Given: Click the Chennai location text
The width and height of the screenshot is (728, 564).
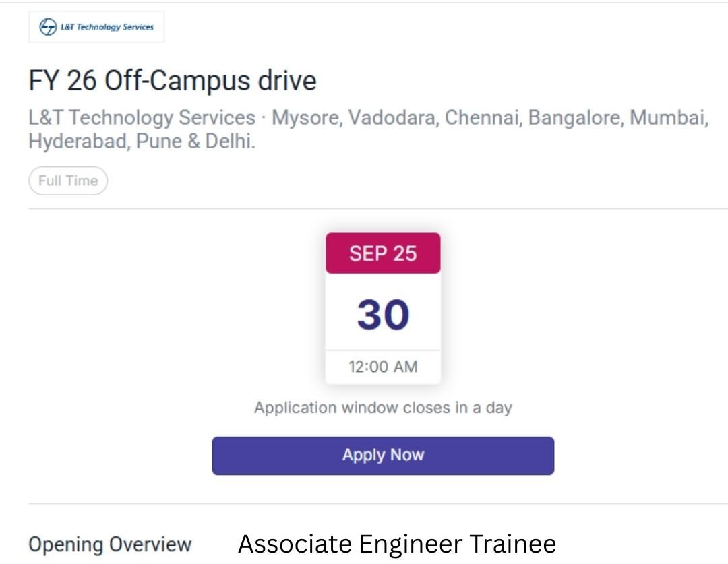Looking at the screenshot, I should tap(483, 118).
